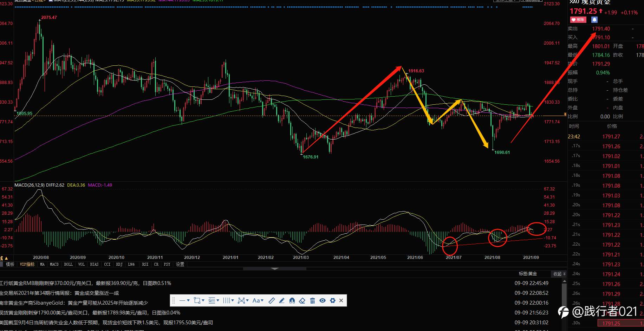Click the news list scrollbar up arrow
Image resolution: width=644 pixels, height=331 pixels.
pos(564,281)
